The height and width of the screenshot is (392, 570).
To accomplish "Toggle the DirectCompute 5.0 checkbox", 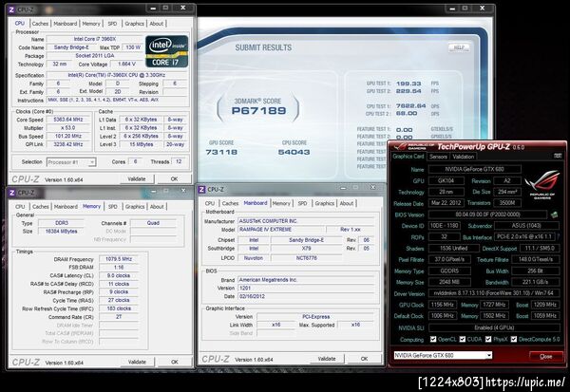I will [514, 339].
